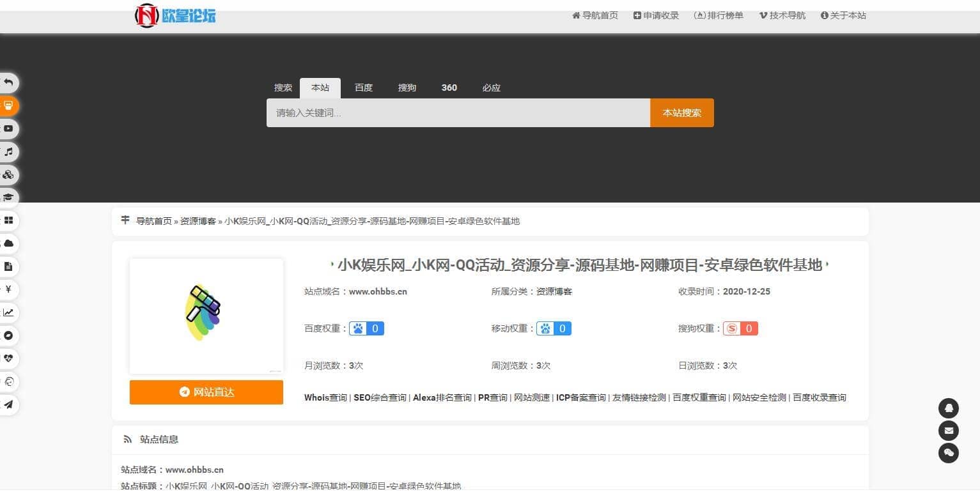980x492 pixels.
Task: Open the video category in the sidebar
Action: click(8, 128)
